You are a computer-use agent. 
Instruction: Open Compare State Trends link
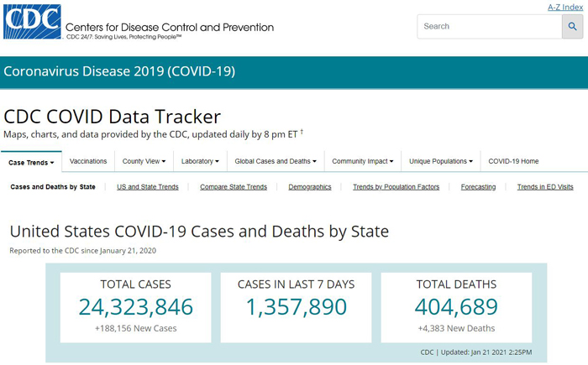click(234, 186)
